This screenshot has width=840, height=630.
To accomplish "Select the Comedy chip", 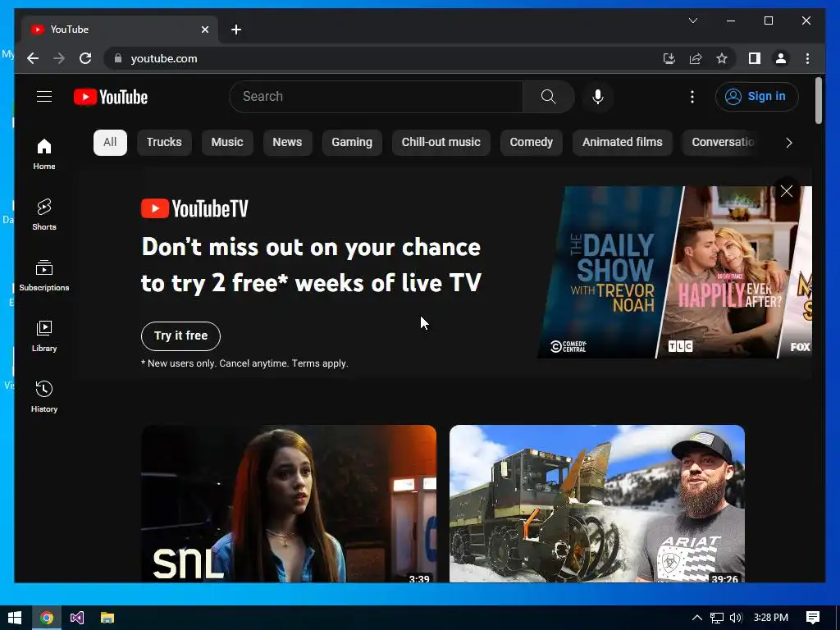I will (x=531, y=143).
